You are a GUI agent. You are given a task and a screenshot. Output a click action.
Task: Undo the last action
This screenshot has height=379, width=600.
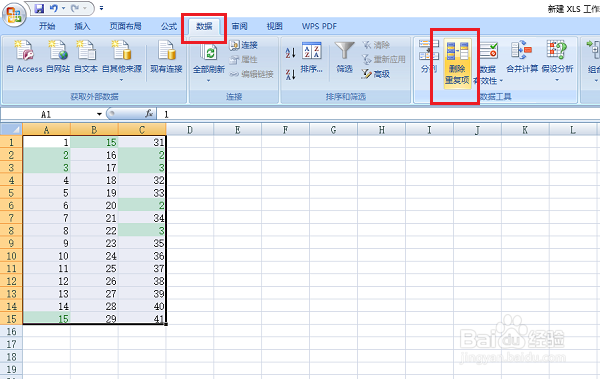(54, 8)
